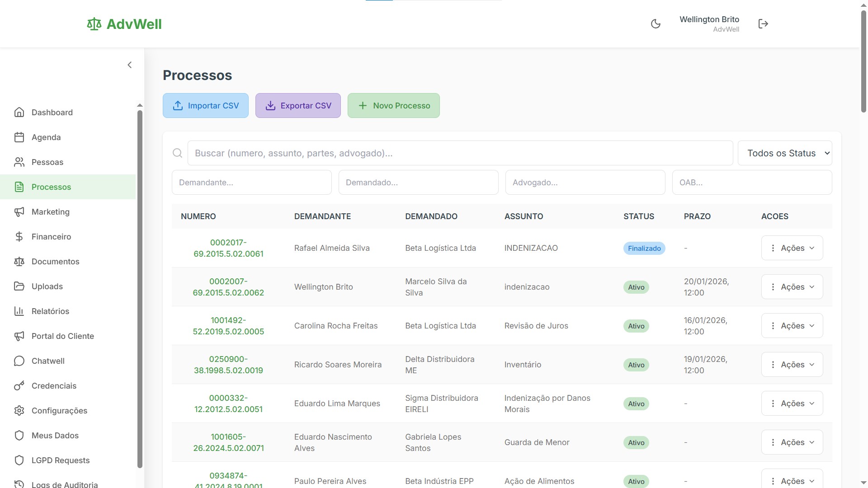This screenshot has height=488, width=868.
Task: Click the Credenciais key icon
Action: [19, 385]
